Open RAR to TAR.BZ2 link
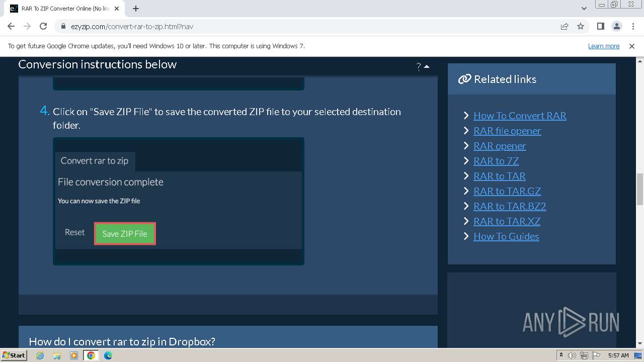The height and width of the screenshot is (362, 644). 510,206
